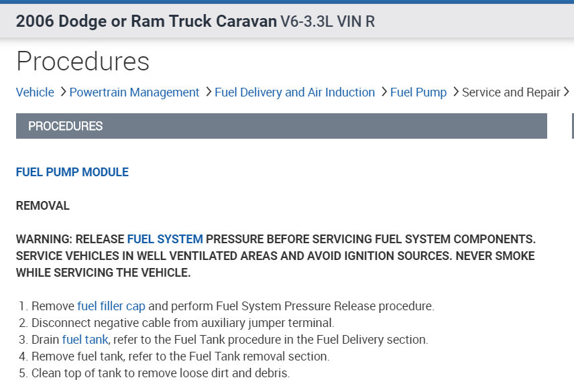Screen dimensions: 574x392
Task: Click the fuel tank link in step 3
Action: pos(85,340)
